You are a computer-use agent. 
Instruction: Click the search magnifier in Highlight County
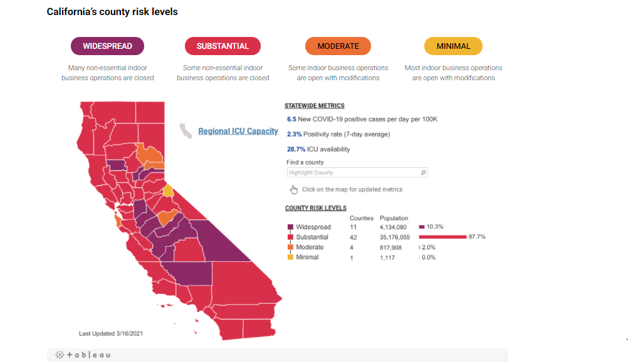(423, 172)
